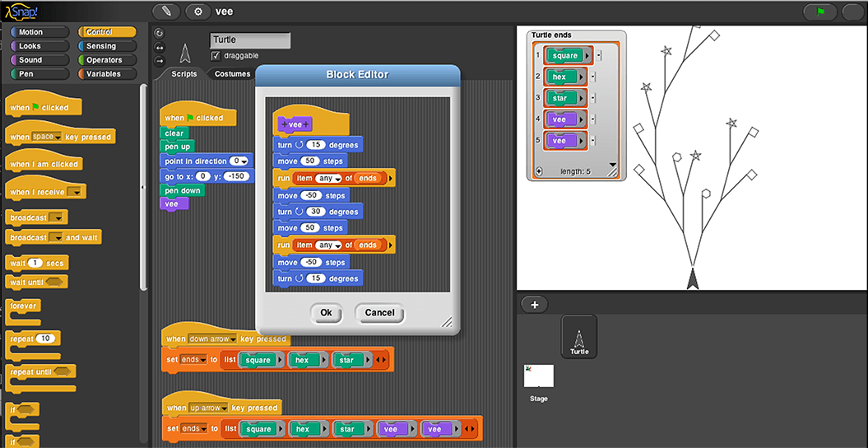Switch to the Costumes tab

(232, 74)
